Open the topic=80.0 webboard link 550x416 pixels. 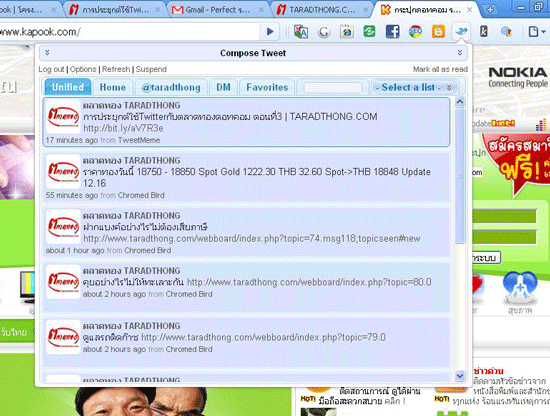[x=309, y=282]
